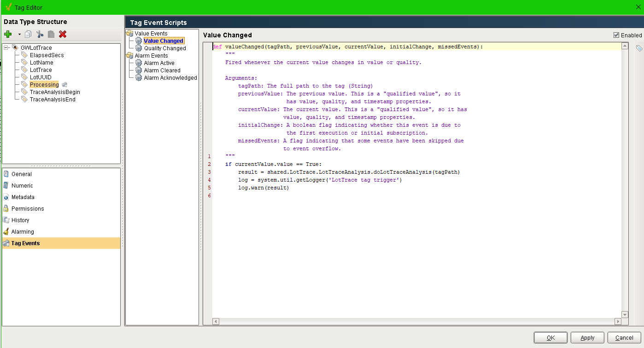Select the Alarm Acknowledged event
Image resolution: width=644 pixels, height=348 pixels.
(x=170, y=78)
